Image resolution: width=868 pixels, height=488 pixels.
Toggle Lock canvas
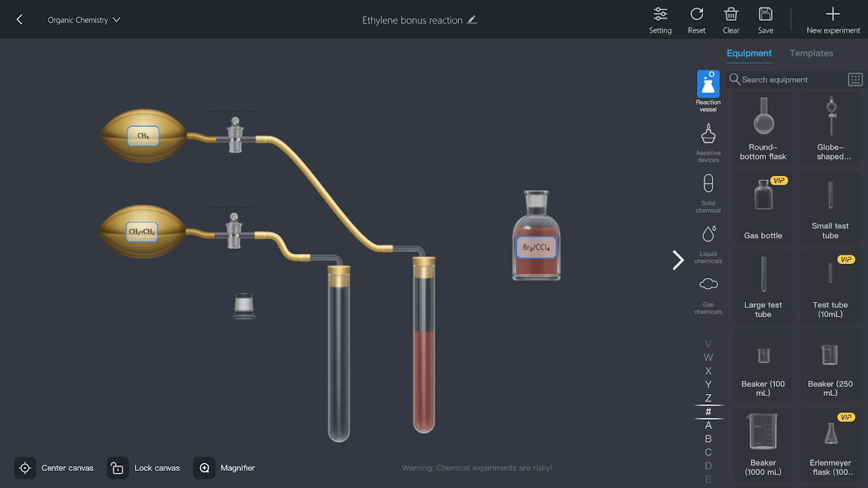pyautogui.click(x=144, y=468)
